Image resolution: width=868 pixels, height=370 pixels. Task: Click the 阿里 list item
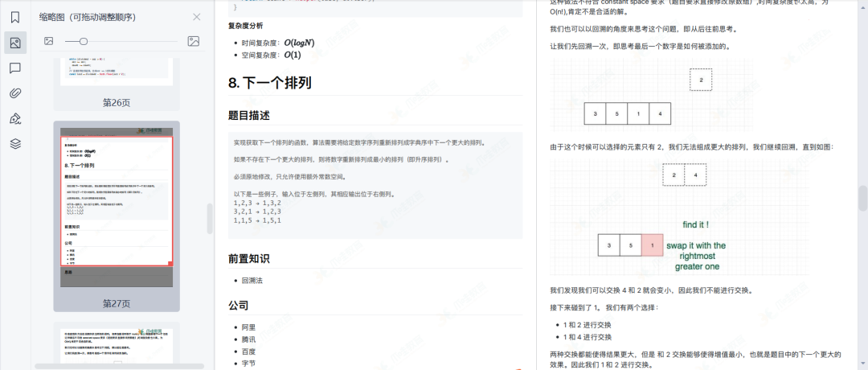click(248, 327)
